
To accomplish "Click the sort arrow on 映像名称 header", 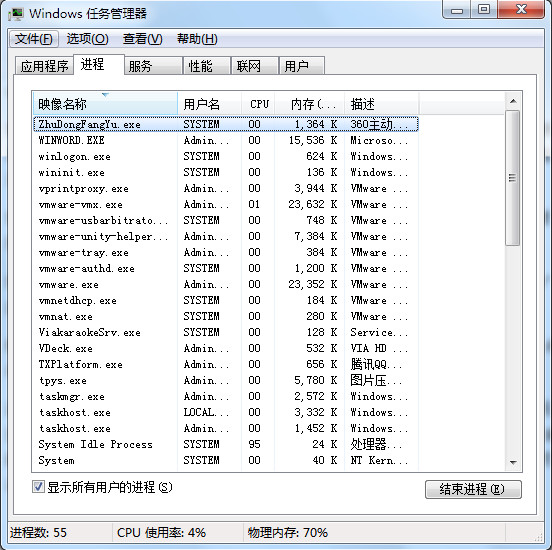I will coord(105,95).
